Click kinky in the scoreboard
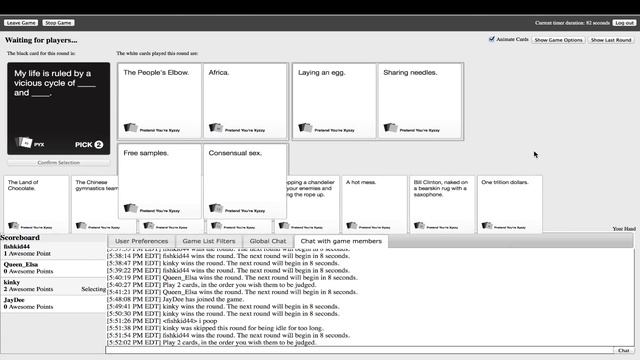The width and height of the screenshot is (640, 360). tap(12, 282)
